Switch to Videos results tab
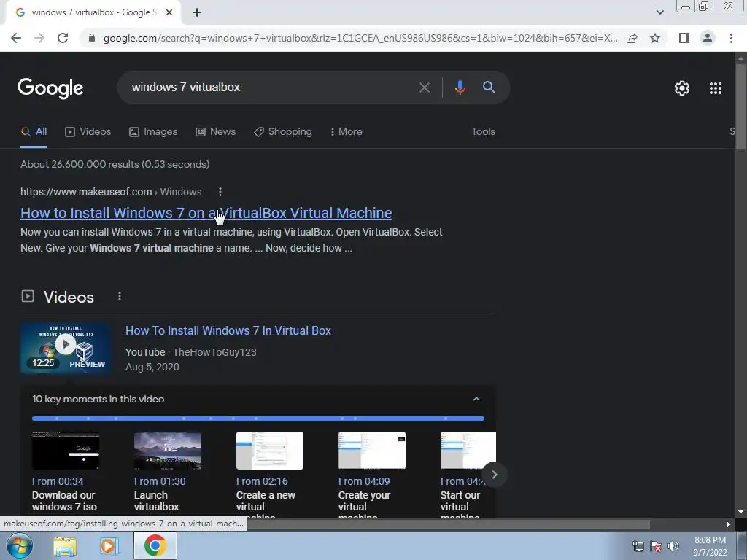The width and height of the screenshot is (747, 560). tap(88, 131)
